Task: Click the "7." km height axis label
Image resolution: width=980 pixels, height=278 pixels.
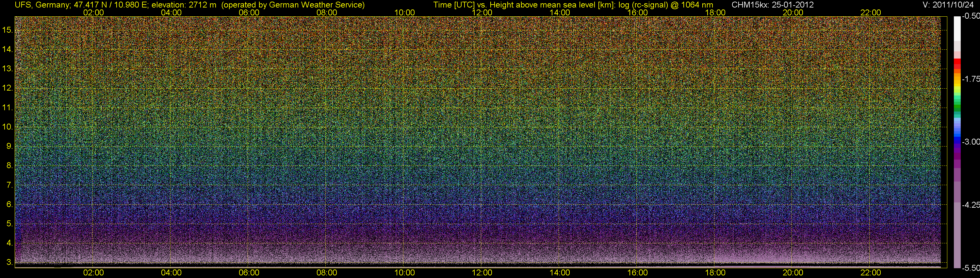Action: (9, 185)
